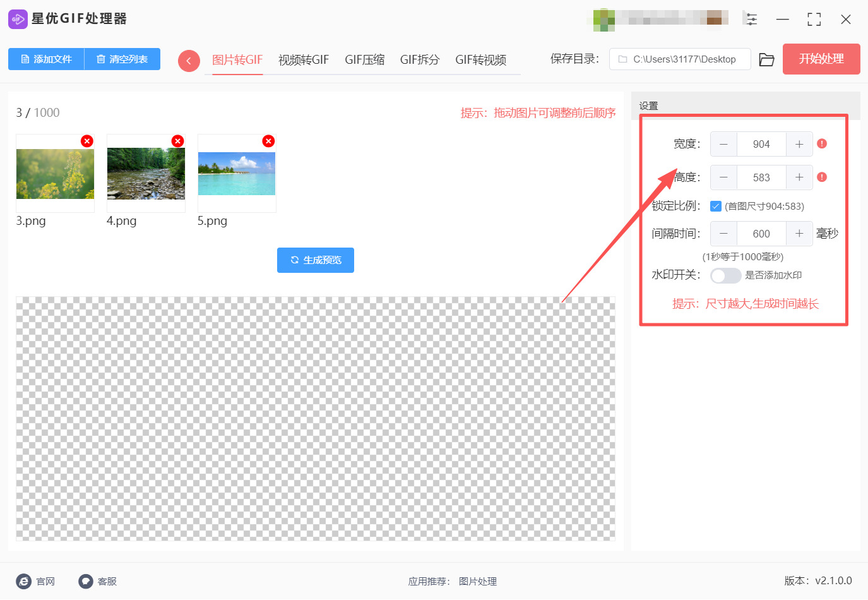This screenshot has width=868, height=600.
Task: Click the height warning info icon
Action: [822, 177]
